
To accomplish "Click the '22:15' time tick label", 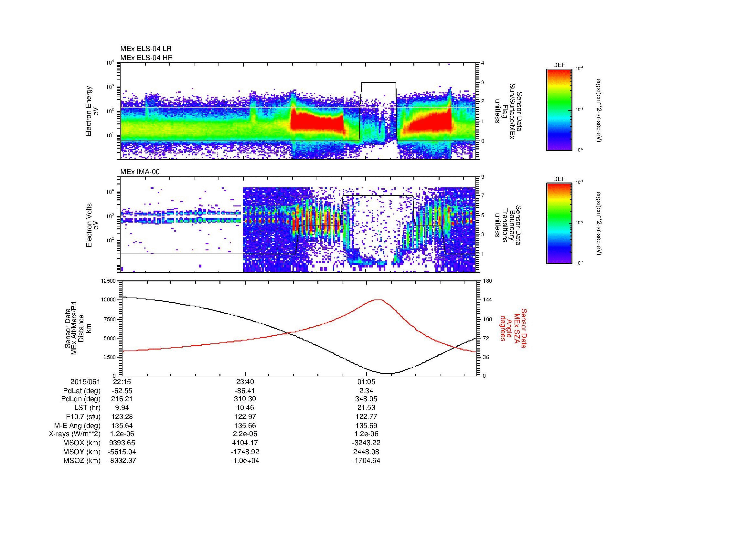I will point(122,382).
